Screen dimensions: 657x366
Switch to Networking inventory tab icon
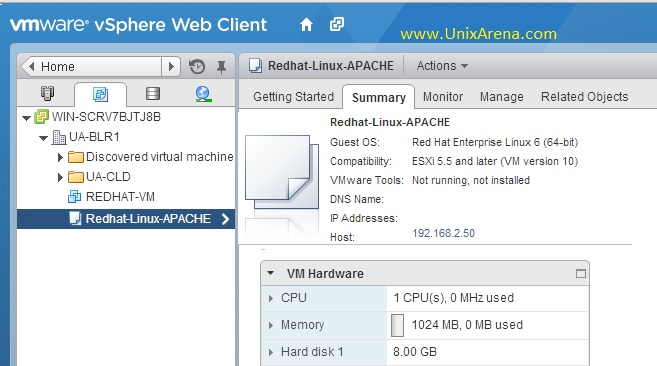203,94
